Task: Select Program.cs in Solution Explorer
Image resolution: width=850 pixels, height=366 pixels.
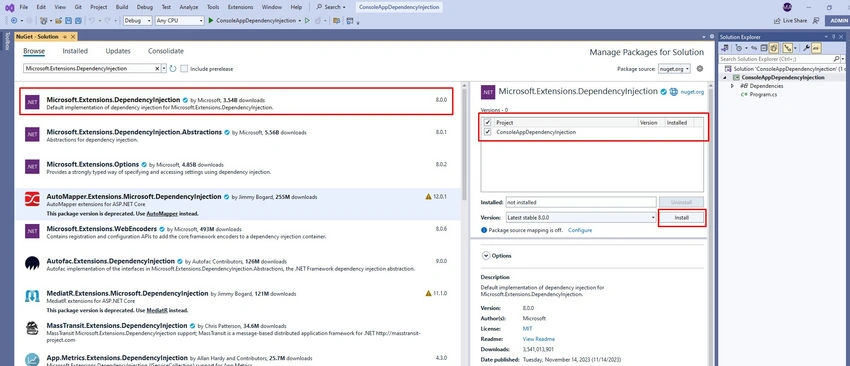Action: pyautogui.click(x=763, y=94)
